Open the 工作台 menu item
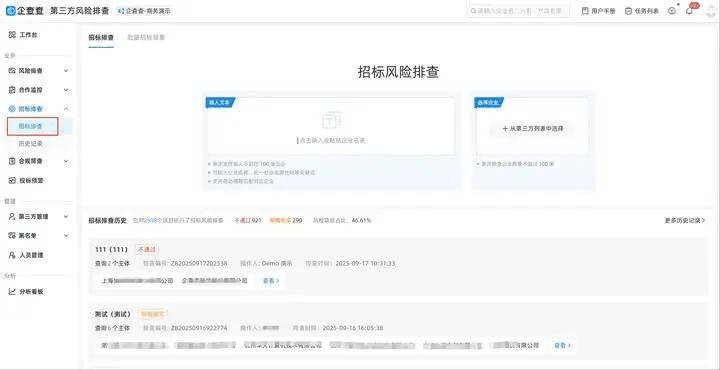Screen dimensions: 720x370 28,35
